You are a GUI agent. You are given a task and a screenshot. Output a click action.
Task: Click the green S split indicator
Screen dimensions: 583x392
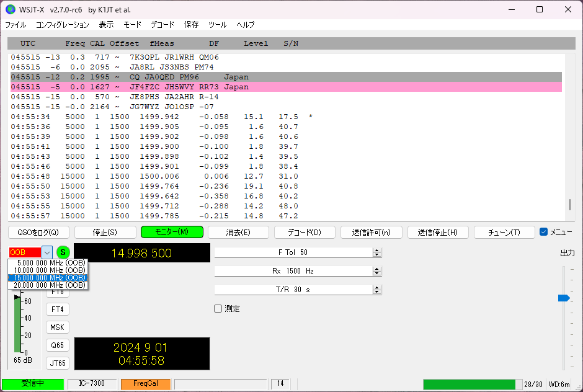63,252
